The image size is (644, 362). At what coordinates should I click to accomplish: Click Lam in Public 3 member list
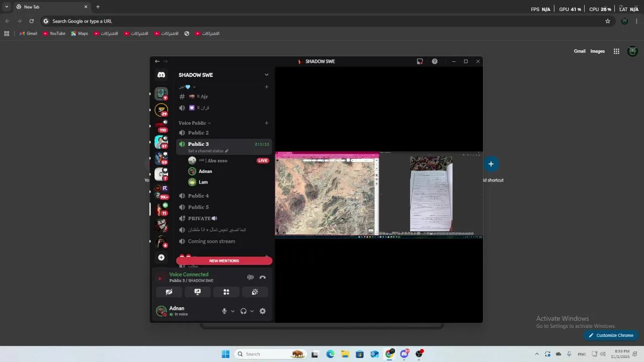pyautogui.click(x=228, y=182)
